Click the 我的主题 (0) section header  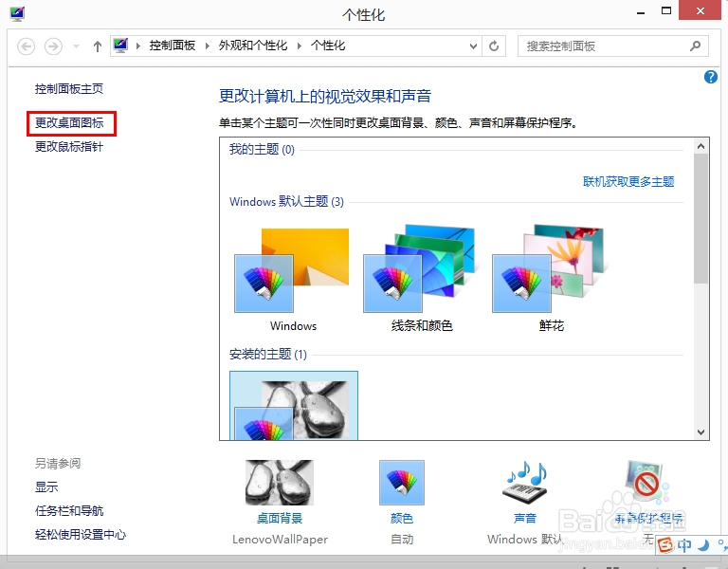point(262,150)
